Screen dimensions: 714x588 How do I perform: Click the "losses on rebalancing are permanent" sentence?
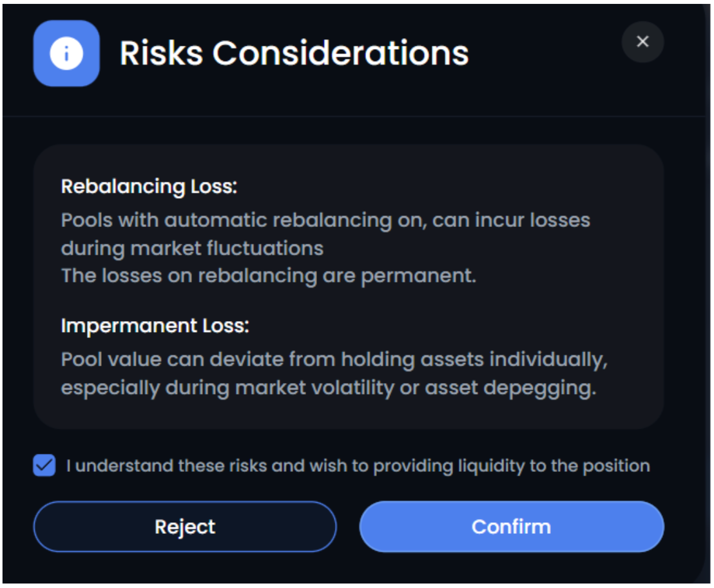point(268,275)
